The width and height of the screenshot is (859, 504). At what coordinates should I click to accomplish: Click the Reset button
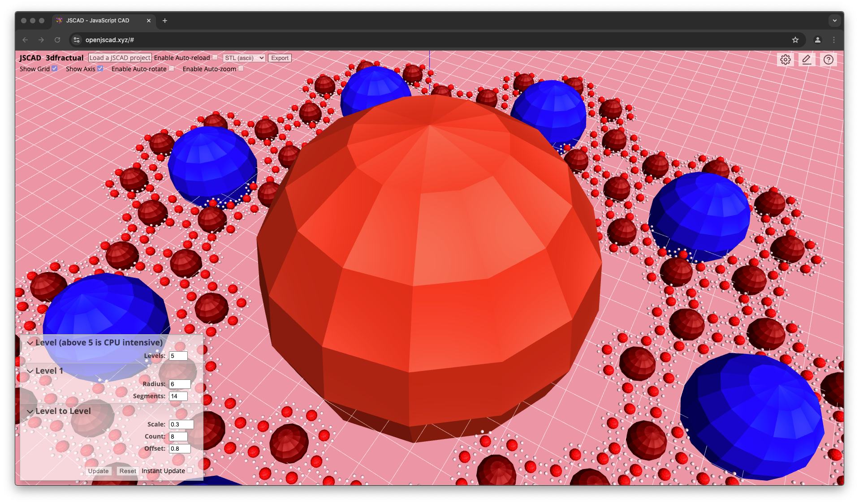coord(127,471)
